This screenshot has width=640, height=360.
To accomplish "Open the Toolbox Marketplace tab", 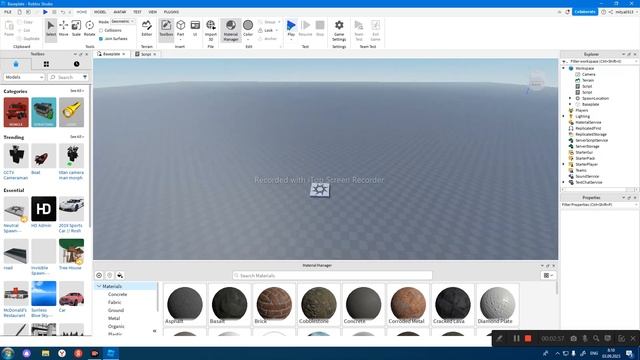I will (x=16, y=64).
